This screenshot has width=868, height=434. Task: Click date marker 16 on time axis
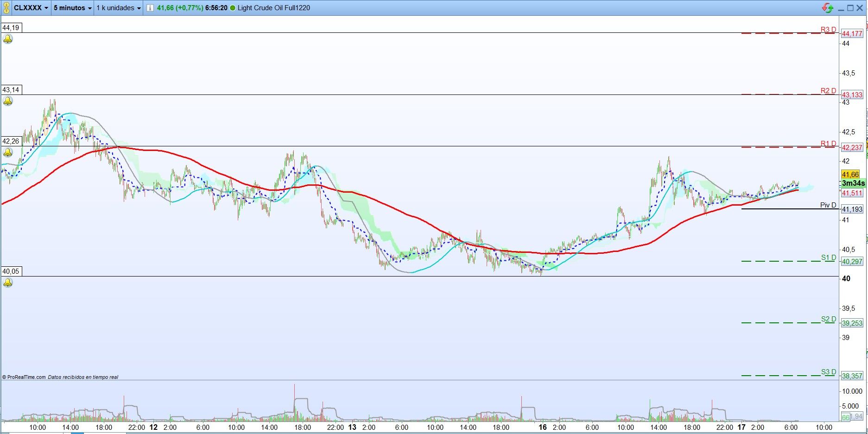coord(543,427)
